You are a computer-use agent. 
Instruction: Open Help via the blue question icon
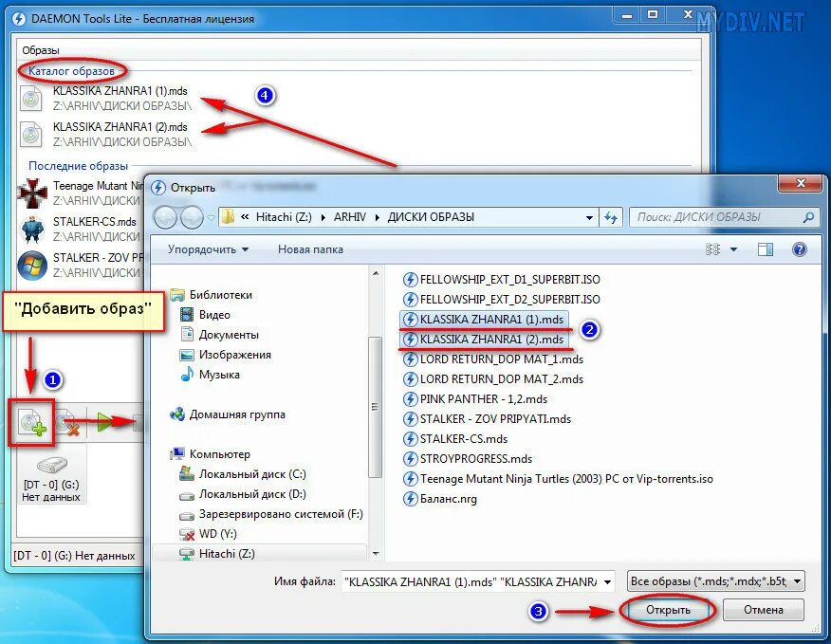tap(799, 249)
